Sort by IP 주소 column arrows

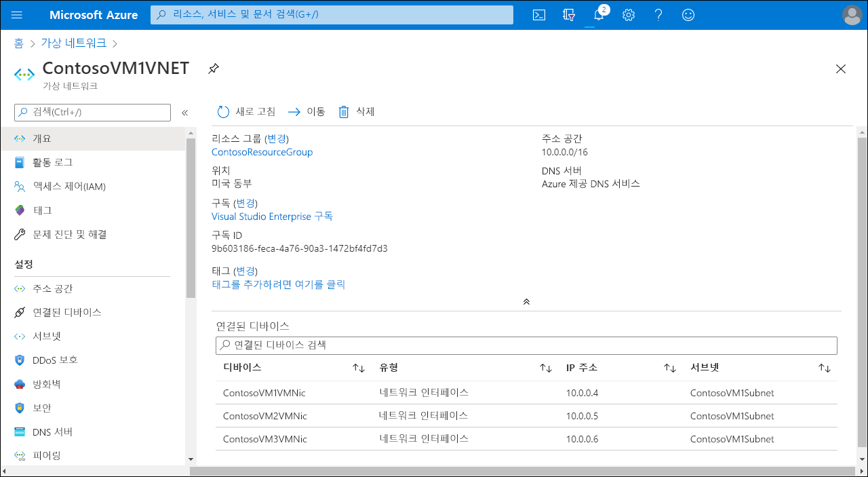tap(670, 368)
